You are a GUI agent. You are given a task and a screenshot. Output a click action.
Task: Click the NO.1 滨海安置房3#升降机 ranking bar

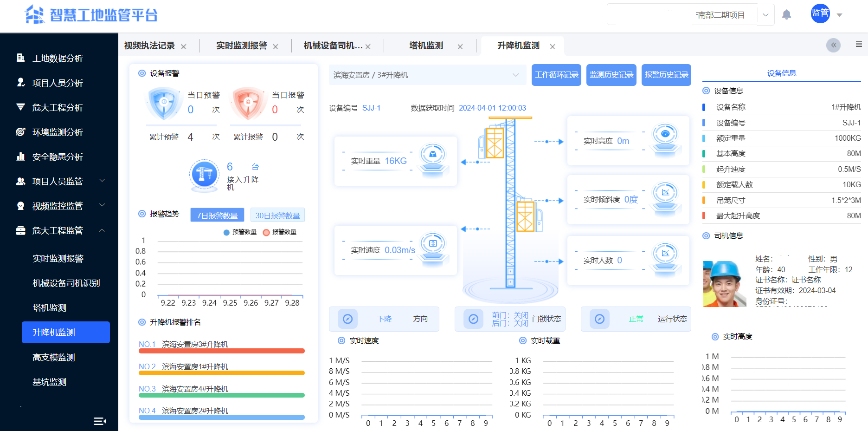tap(221, 352)
